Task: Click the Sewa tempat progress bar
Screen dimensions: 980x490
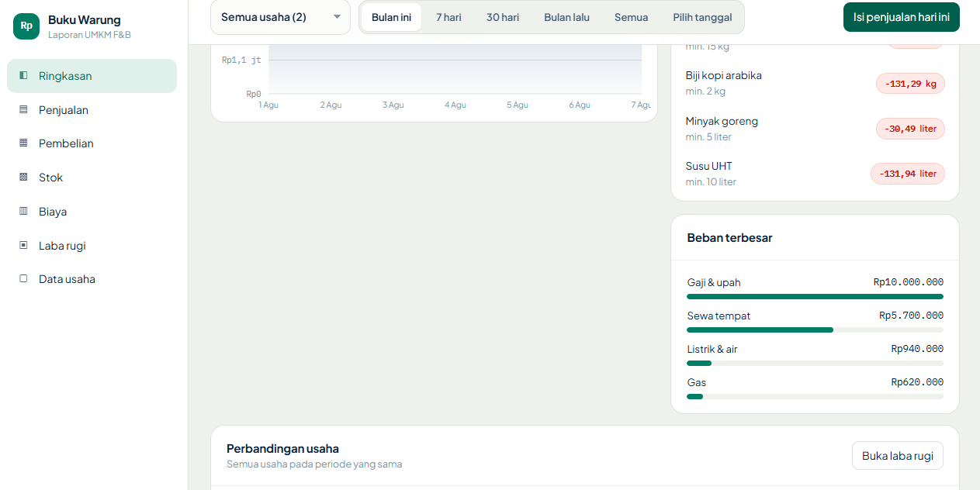Action: [815, 330]
